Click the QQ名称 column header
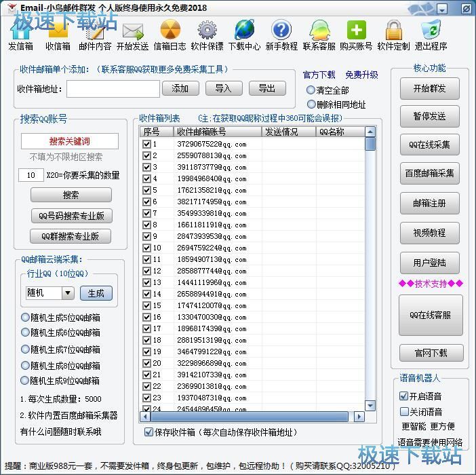Viewport: 476px width, 475px height. coord(340,132)
